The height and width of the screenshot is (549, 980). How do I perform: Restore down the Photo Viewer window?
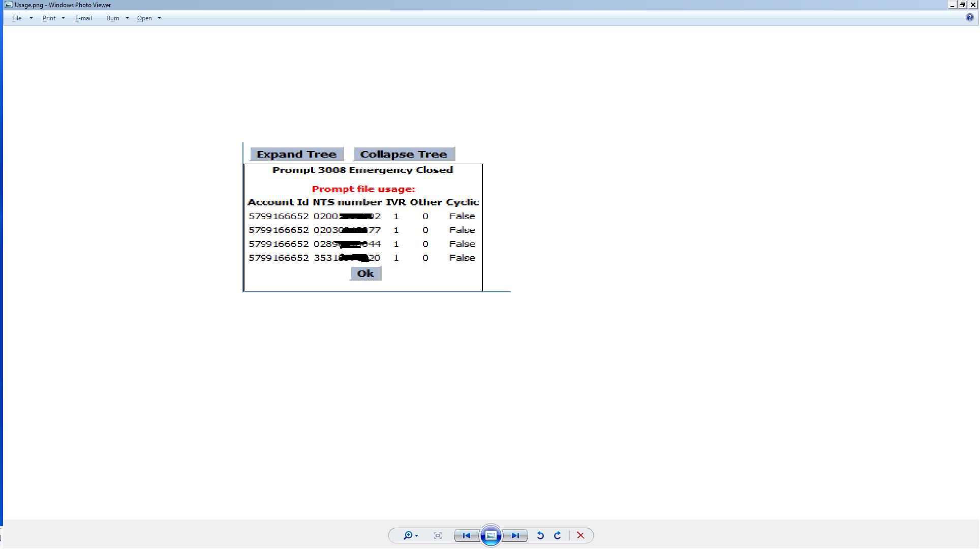pyautogui.click(x=962, y=5)
